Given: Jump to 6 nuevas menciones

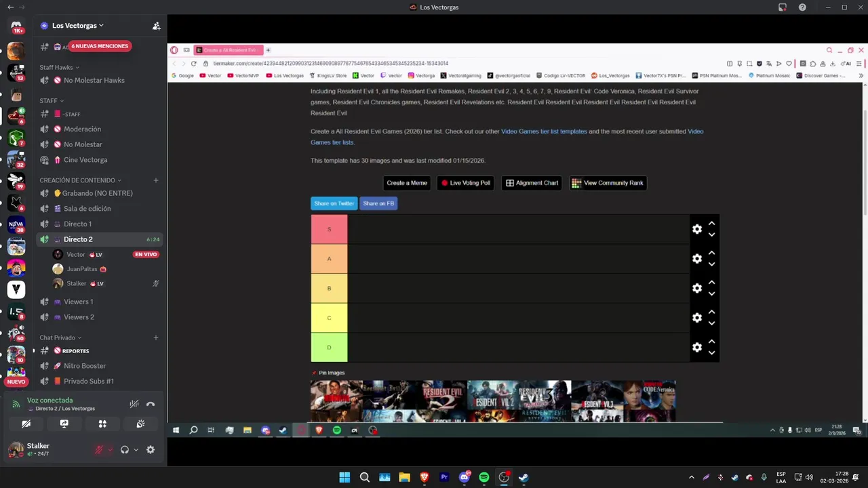Looking at the screenshot, I should (x=100, y=46).
